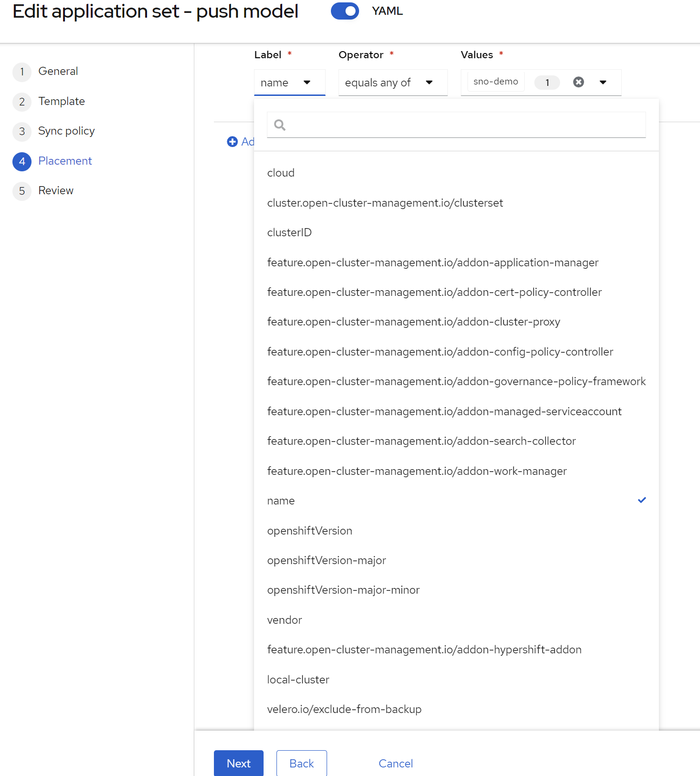
Task: Click the Cancel link
Action: [395, 763]
